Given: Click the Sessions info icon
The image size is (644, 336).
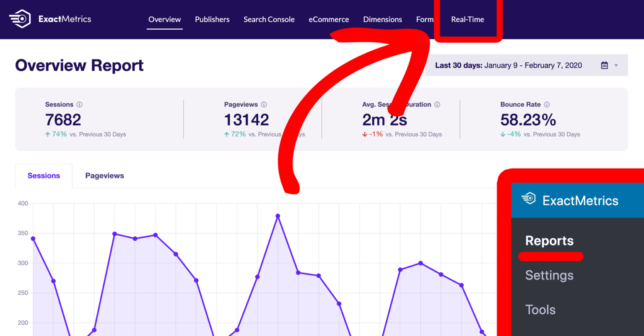Looking at the screenshot, I should (x=80, y=104).
